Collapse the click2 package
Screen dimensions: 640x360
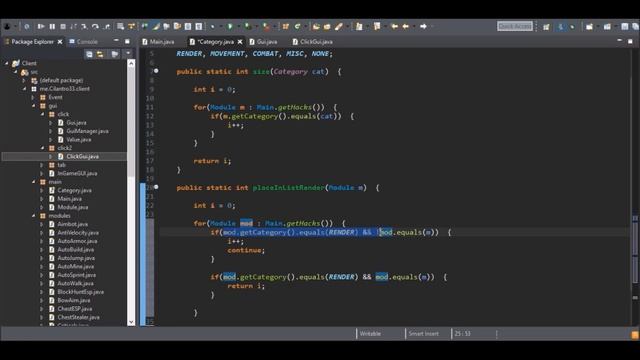pos(42,148)
